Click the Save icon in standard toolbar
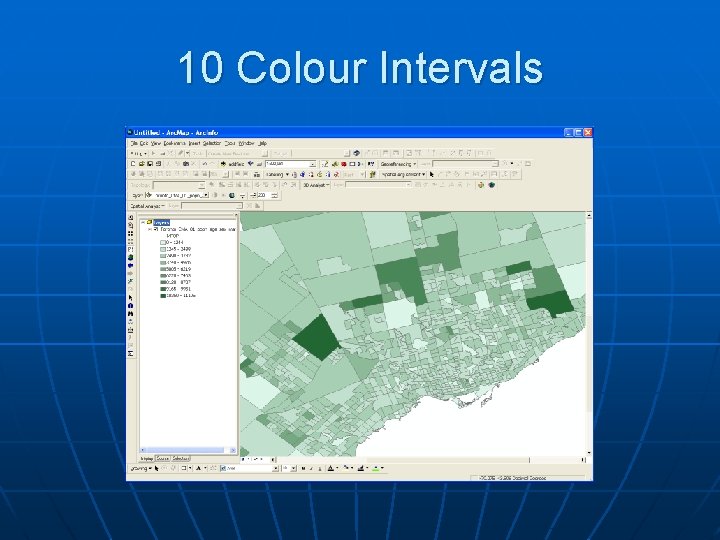This screenshot has width=720, height=540. click(x=150, y=163)
